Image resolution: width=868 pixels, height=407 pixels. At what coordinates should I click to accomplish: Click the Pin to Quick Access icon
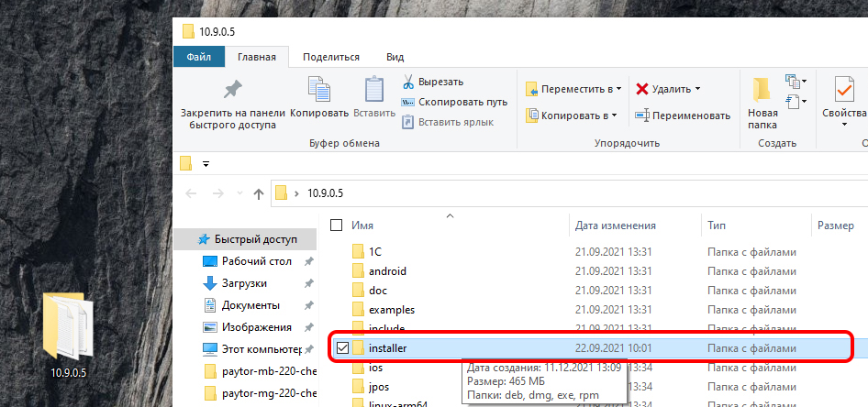pyautogui.click(x=233, y=90)
